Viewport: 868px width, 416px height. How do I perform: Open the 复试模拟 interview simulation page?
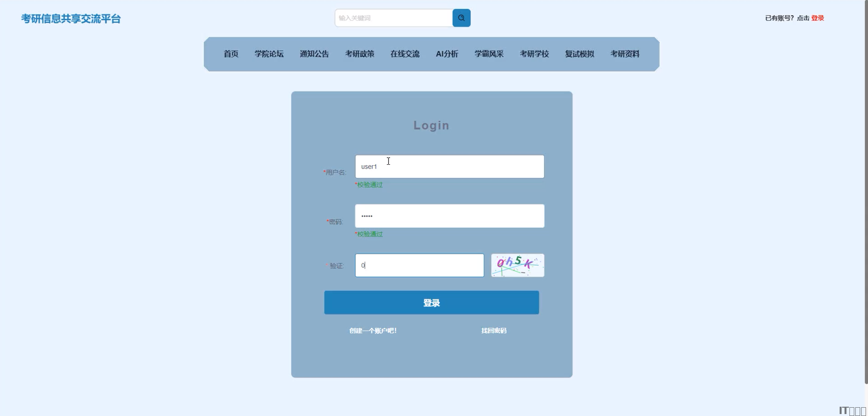579,54
